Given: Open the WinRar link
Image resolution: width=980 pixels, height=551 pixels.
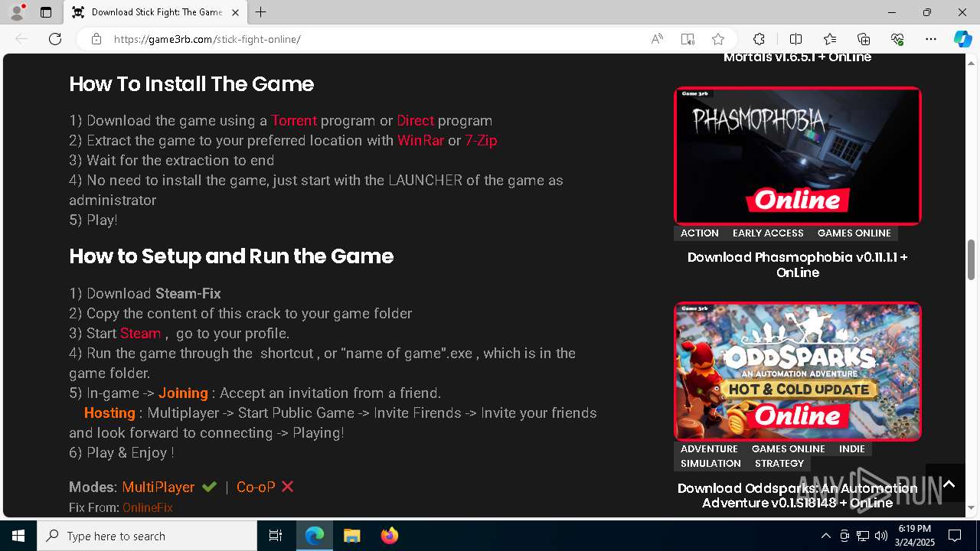Looking at the screenshot, I should point(420,141).
